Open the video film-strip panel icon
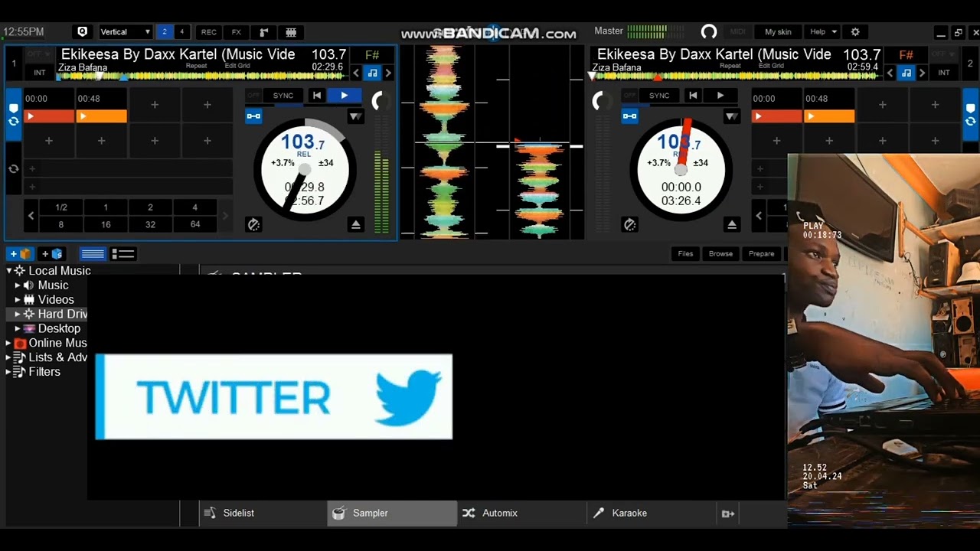Image resolution: width=980 pixels, height=551 pixels. 291,32
